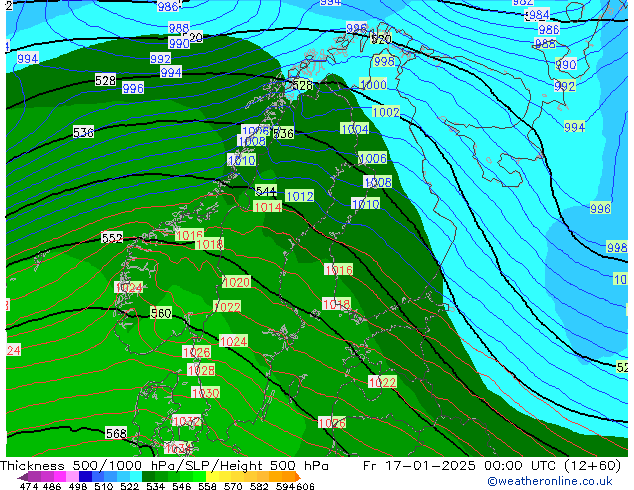This screenshot has height=490, width=634.
Task: Click the 00:00 UTC (12+60) time text
Action: click(x=552, y=466)
